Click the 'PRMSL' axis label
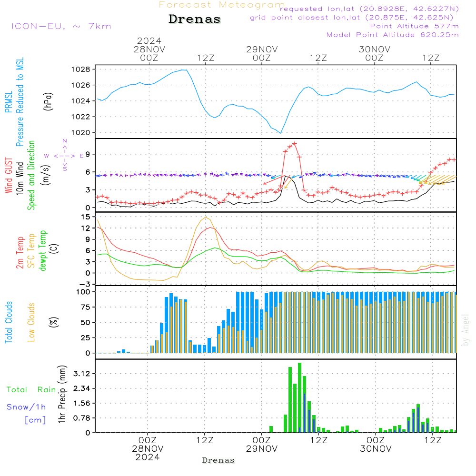 [9, 102]
